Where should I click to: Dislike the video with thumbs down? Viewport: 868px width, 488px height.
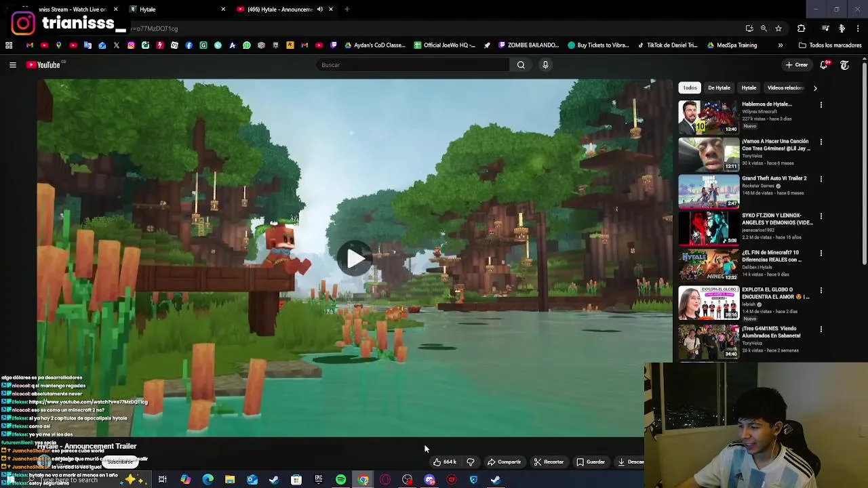471,462
